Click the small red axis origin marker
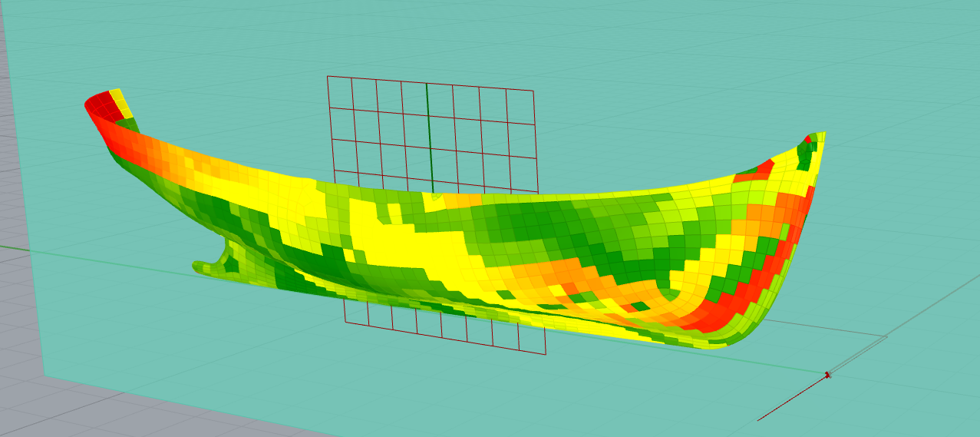This screenshot has height=437, width=980. 827,375
